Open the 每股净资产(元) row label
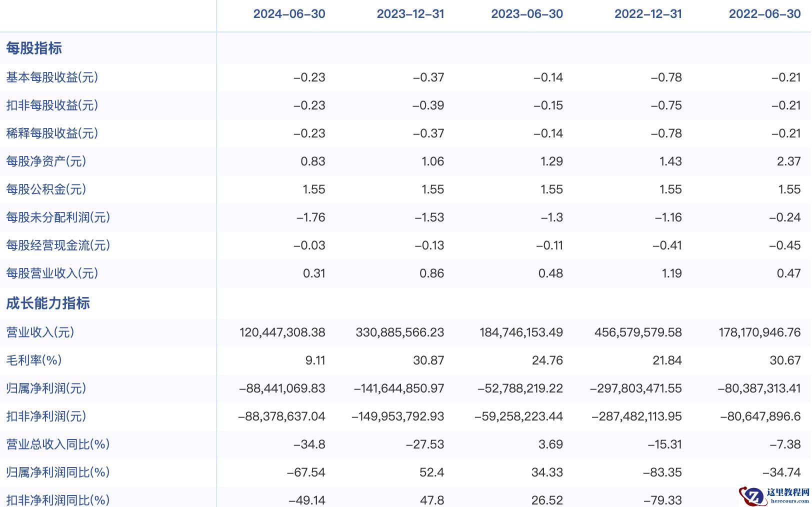Viewport: 812px width, 507px height. coord(46,161)
